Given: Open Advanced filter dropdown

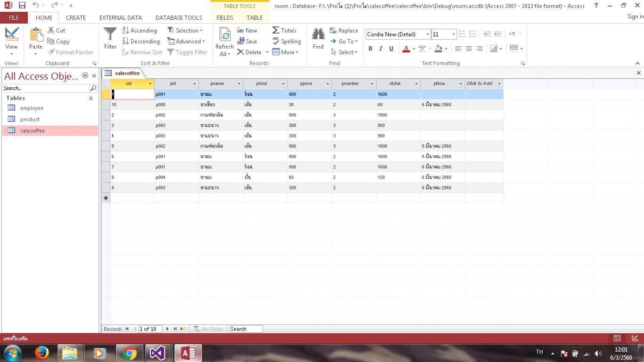Looking at the screenshot, I should point(186,41).
